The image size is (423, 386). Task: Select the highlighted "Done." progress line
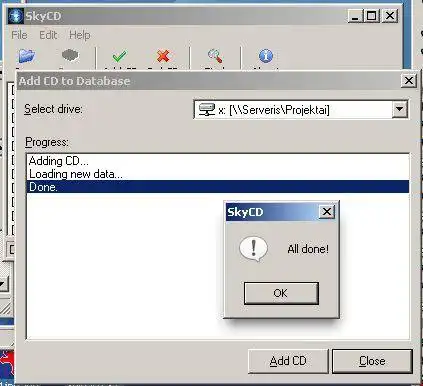pos(218,187)
